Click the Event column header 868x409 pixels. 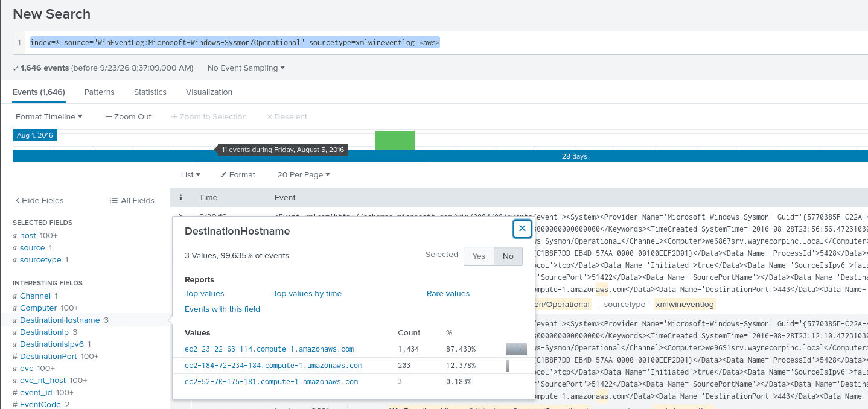(x=285, y=197)
